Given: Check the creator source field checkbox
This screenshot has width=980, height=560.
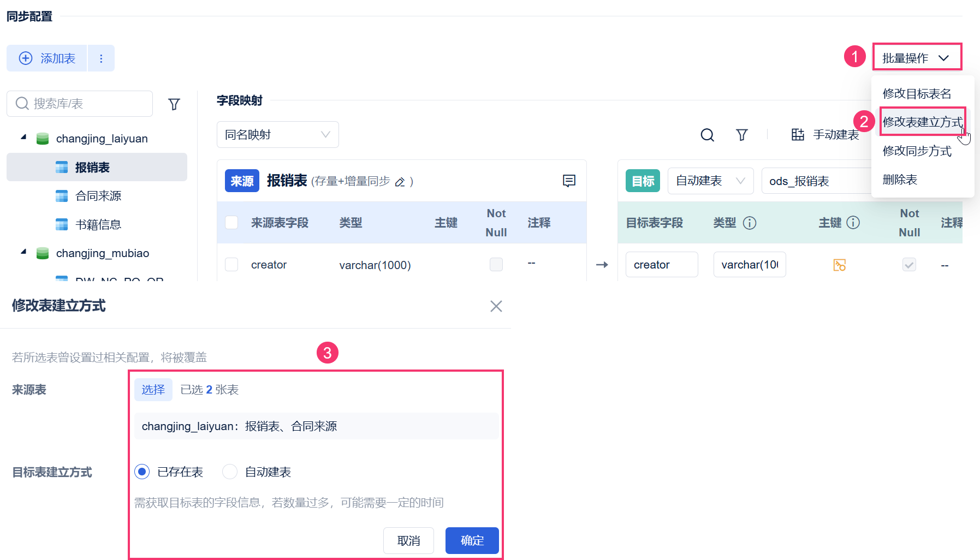Looking at the screenshot, I should pos(231,265).
